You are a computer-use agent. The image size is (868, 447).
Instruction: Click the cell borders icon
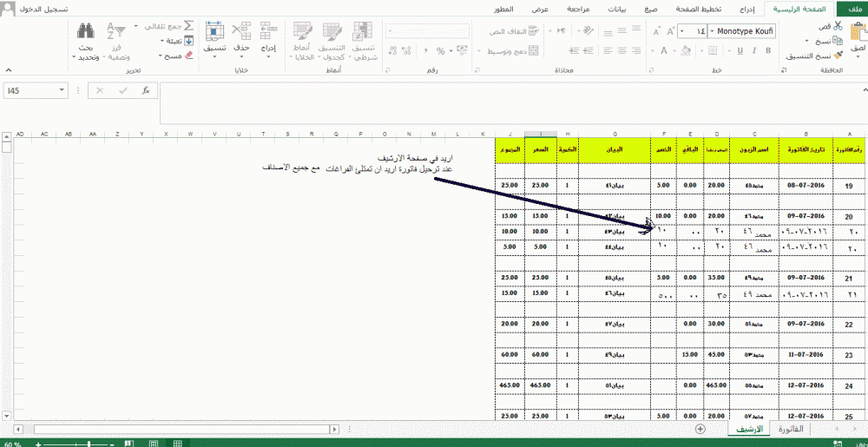pos(713,50)
